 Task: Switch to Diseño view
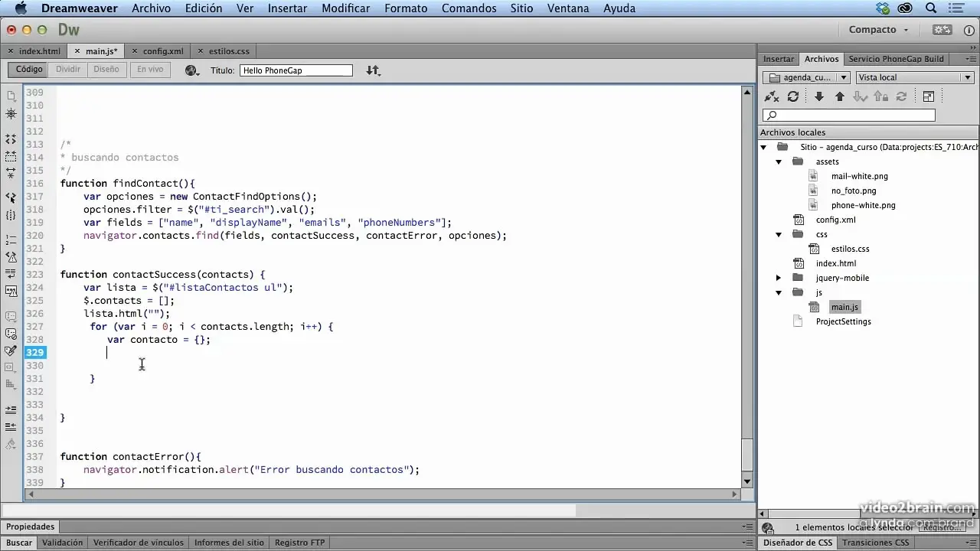click(106, 70)
